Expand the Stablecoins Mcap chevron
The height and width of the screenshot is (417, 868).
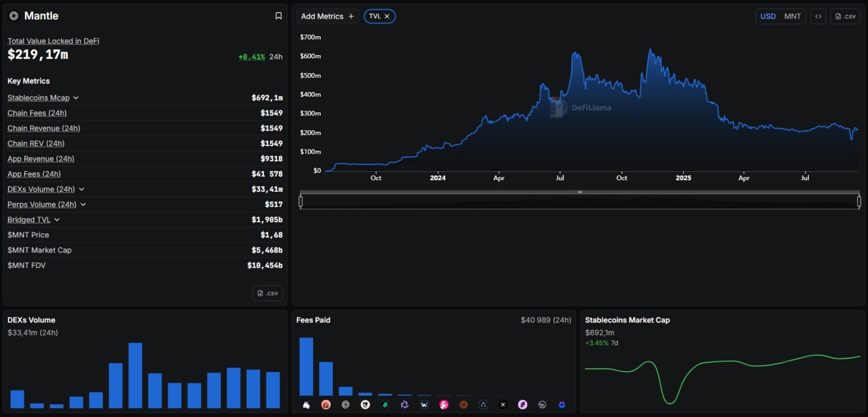coord(76,98)
